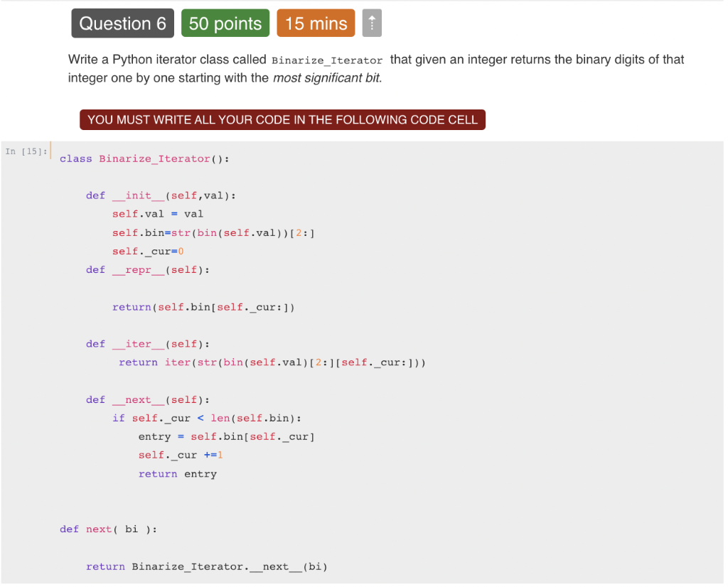Screen dimensions: 728x587
Task: Click the orange 15 mins timer badge
Action: pos(316,23)
